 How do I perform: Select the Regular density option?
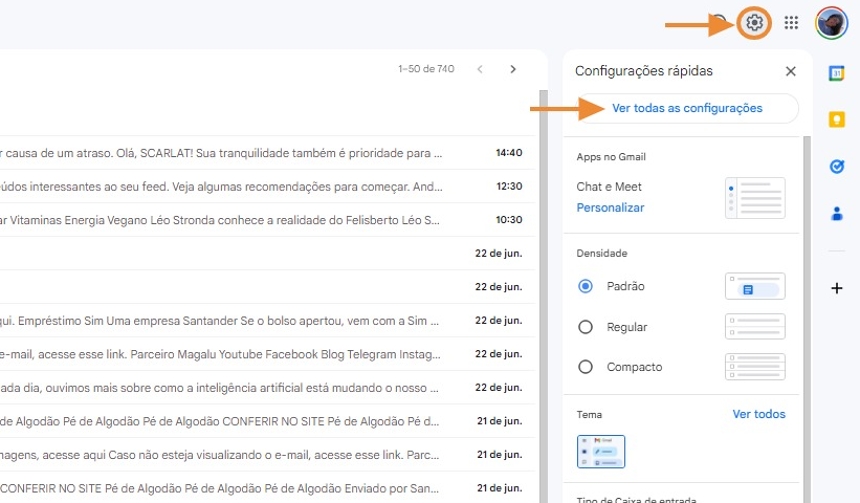(586, 327)
